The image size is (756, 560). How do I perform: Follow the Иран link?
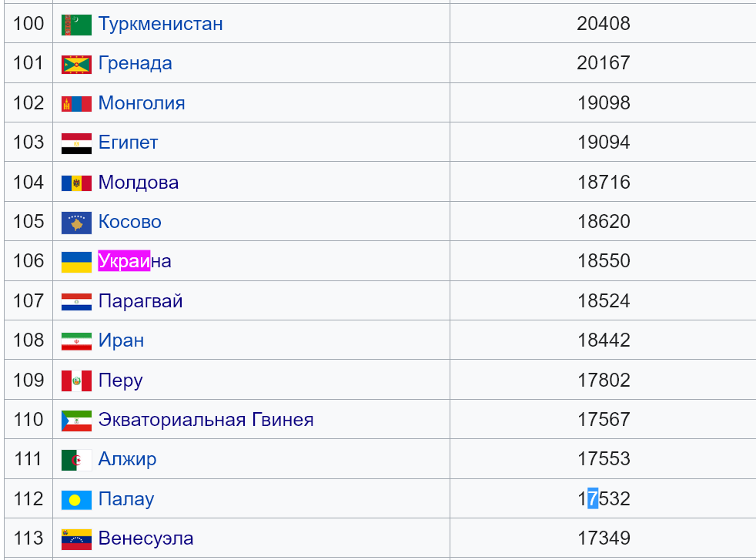click(121, 340)
